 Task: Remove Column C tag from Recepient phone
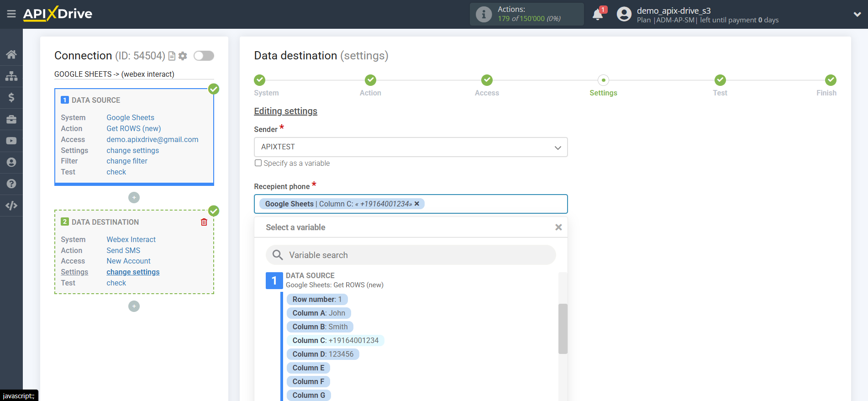click(x=416, y=204)
